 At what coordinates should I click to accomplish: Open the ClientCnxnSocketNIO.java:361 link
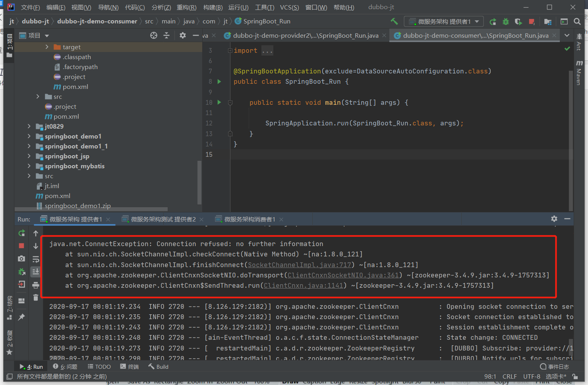point(343,275)
